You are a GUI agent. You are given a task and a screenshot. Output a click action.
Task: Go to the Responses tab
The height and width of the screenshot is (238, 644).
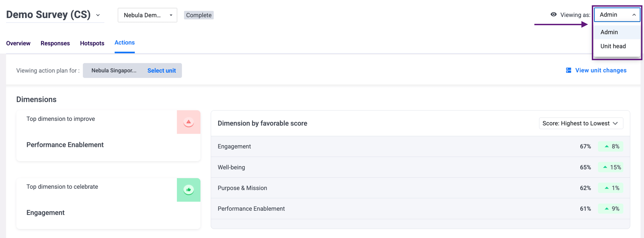(55, 43)
